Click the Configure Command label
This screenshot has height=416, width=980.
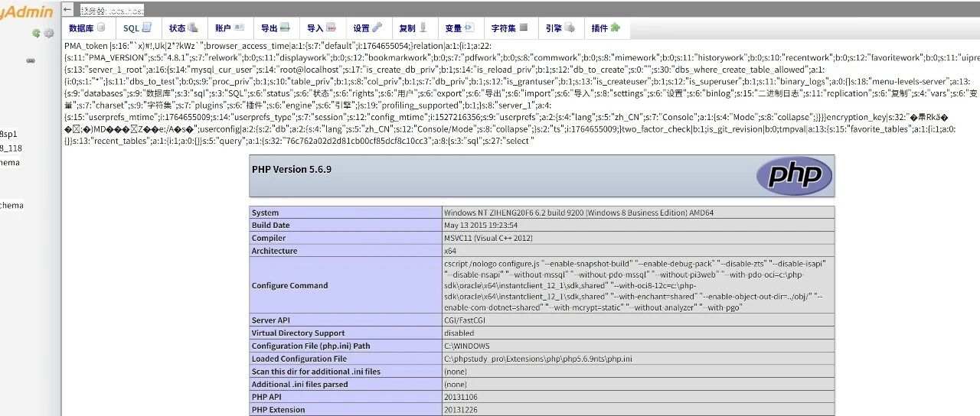pos(289,285)
